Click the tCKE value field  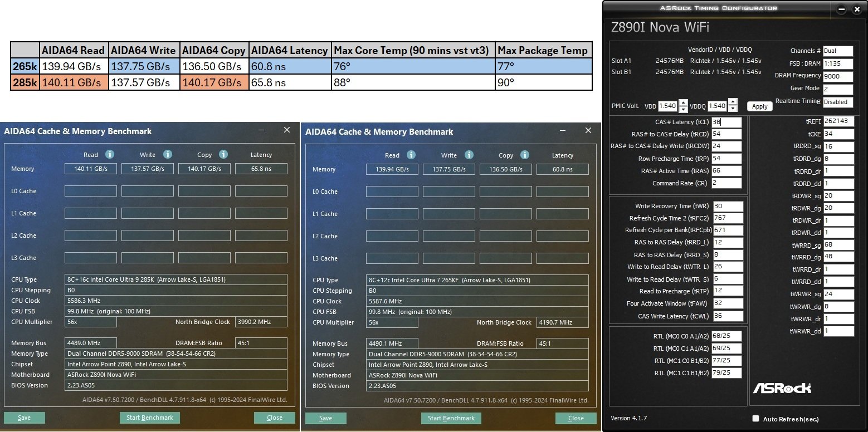point(838,134)
